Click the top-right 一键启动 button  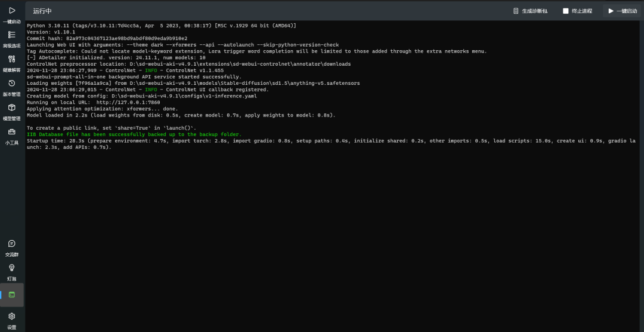[622, 11]
